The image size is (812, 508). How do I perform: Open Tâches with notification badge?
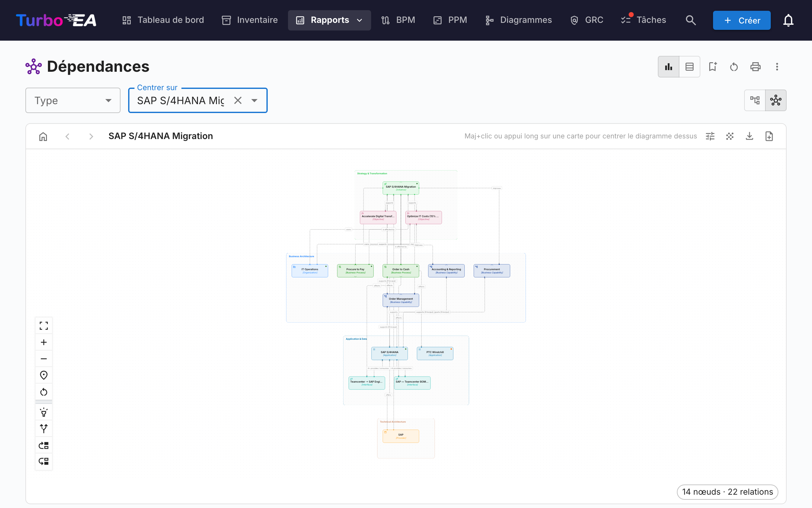pos(643,20)
